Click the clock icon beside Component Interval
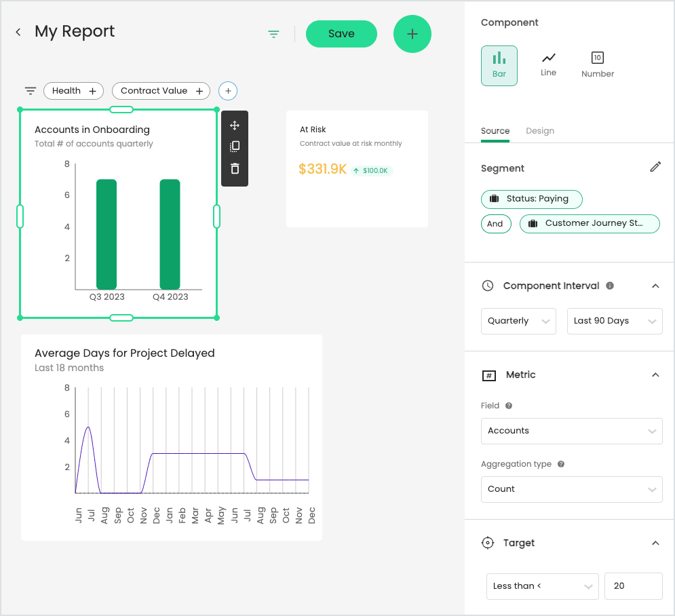Image resolution: width=675 pixels, height=616 pixels. click(x=487, y=286)
